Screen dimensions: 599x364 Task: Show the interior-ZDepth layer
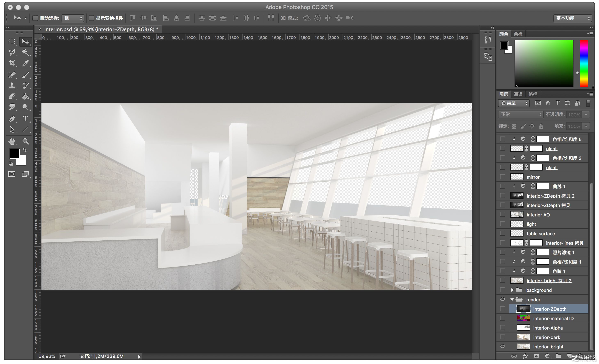(x=502, y=309)
